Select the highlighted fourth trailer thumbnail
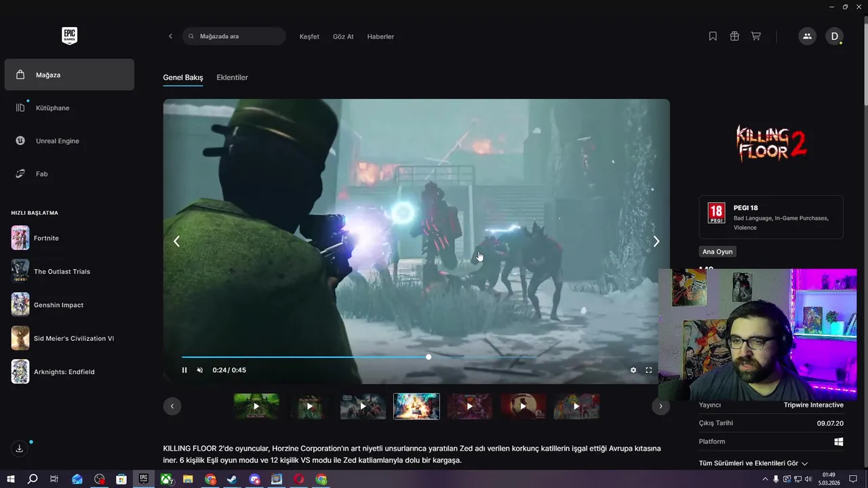The image size is (868, 488). [x=416, y=407]
